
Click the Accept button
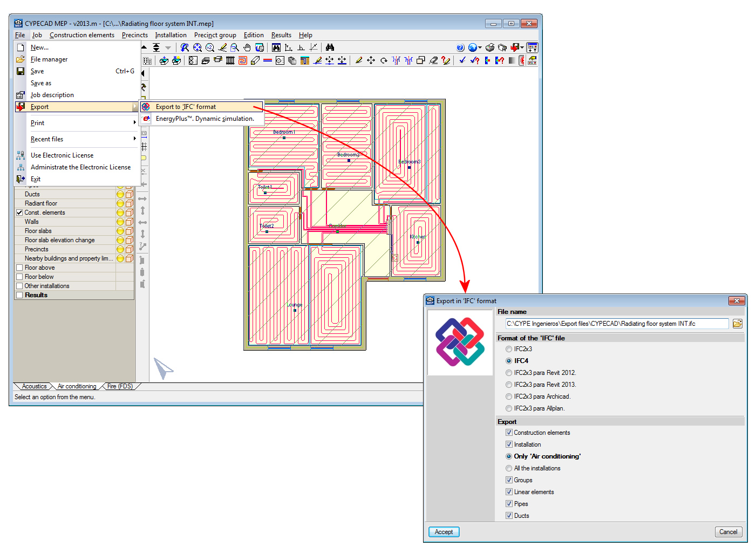pyautogui.click(x=444, y=532)
